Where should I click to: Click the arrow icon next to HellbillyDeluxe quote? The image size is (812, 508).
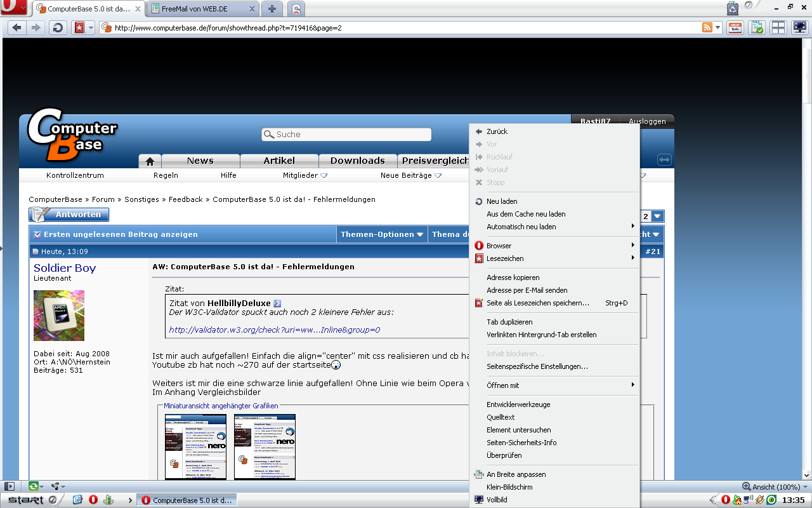point(277,304)
